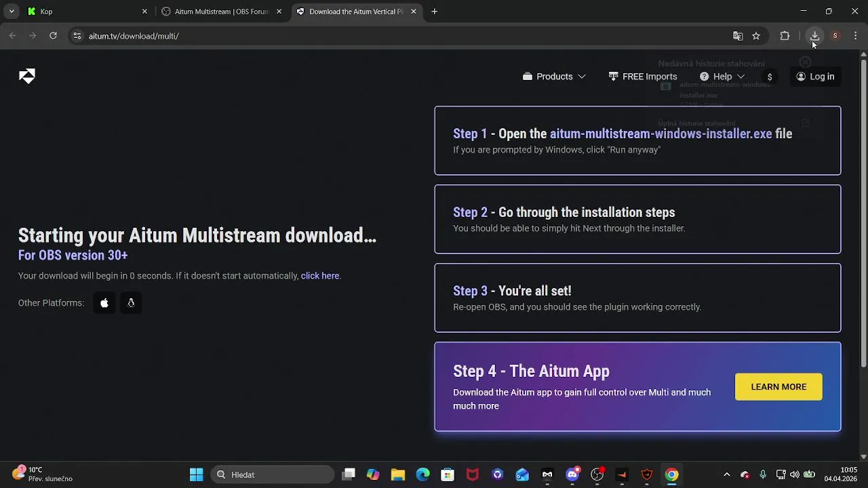This screenshot has width=868, height=488.
Task: Open Brave browser from the taskbar
Action: 647,474
